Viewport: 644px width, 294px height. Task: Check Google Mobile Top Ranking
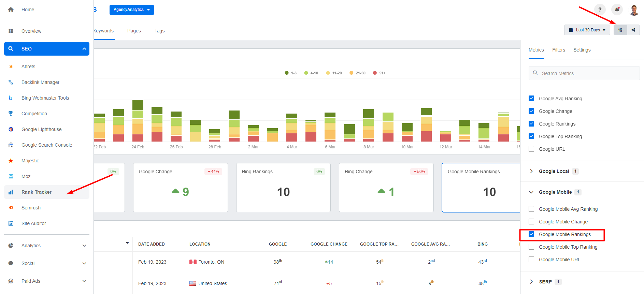coord(531,247)
